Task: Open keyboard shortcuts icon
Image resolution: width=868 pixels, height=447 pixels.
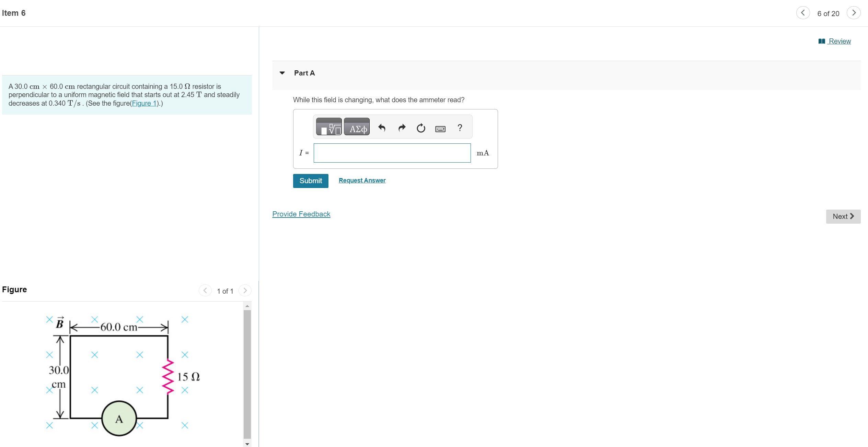Action: pyautogui.click(x=440, y=129)
